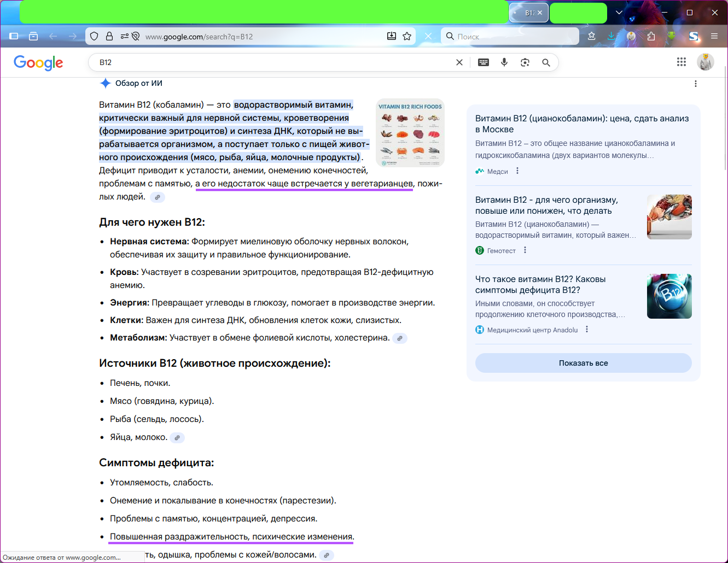Open the bookmarks star menu in toolbar
728x563 pixels.
tap(592, 36)
